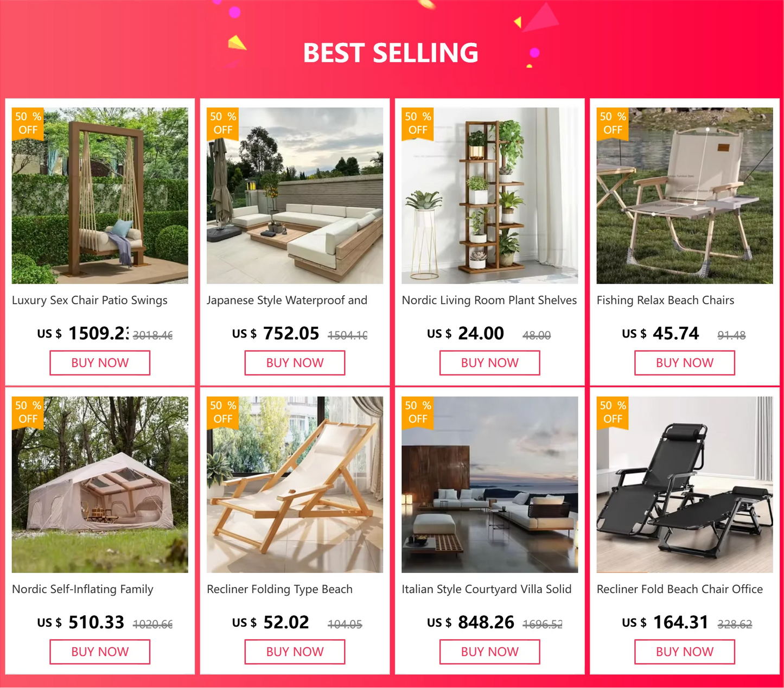Click BUY NOW for Nordic Living Room Plant Shelves
The image size is (784, 688).
(489, 362)
